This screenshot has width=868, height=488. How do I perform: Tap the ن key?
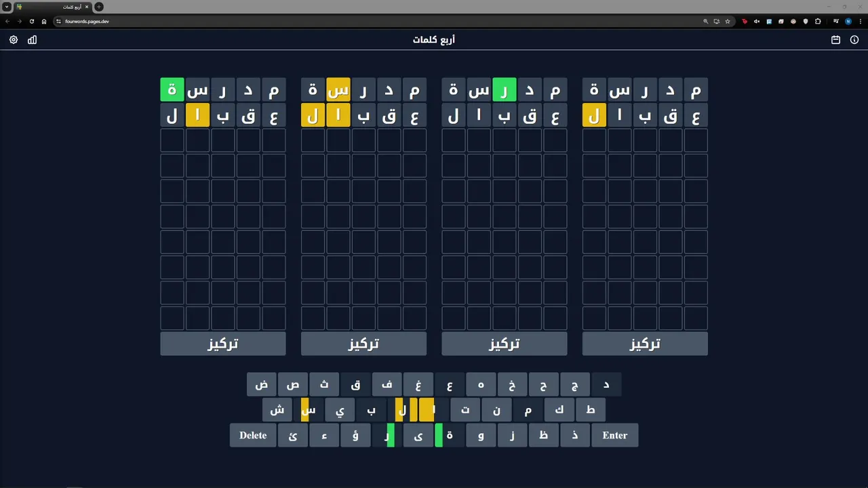pyautogui.click(x=496, y=409)
